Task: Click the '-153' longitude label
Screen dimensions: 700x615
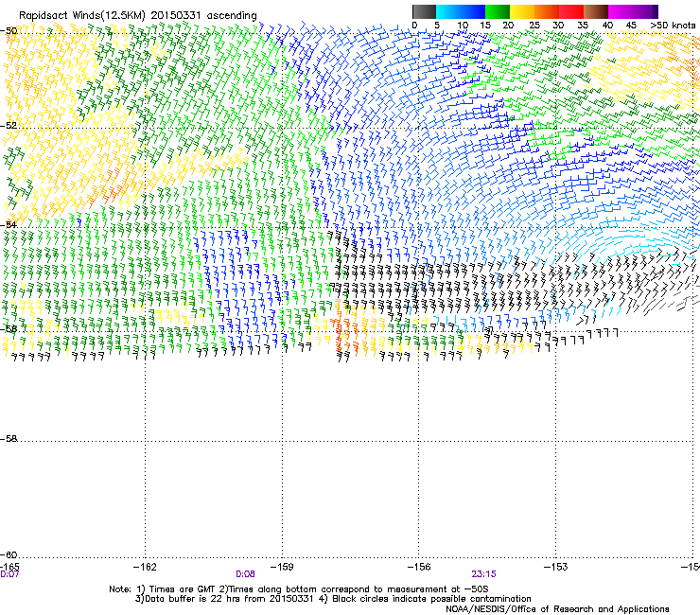Action: point(556,567)
